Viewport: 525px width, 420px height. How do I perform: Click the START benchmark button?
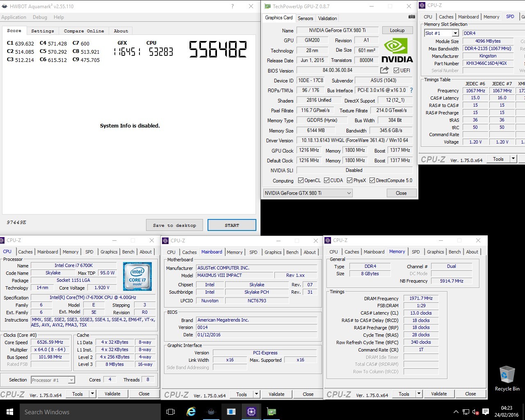click(232, 225)
